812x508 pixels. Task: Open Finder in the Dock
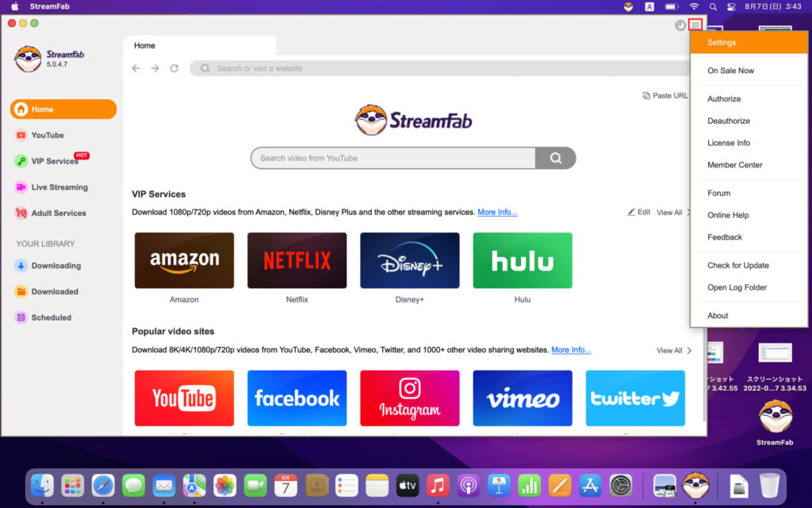tap(42, 486)
